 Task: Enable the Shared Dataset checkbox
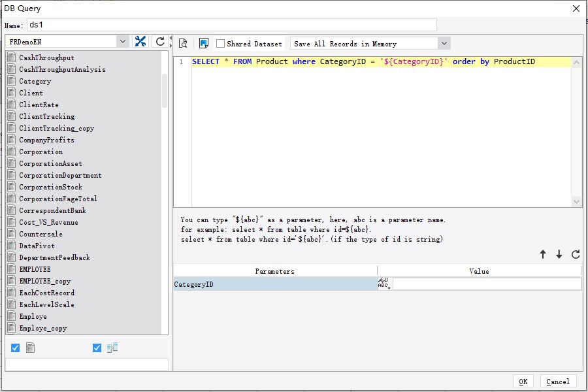[x=220, y=43]
